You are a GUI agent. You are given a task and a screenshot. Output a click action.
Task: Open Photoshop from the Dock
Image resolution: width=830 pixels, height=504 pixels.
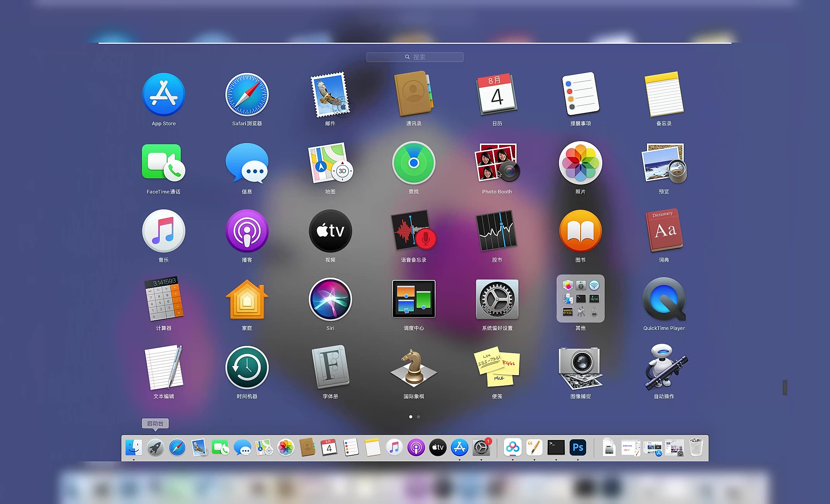[578, 447]
